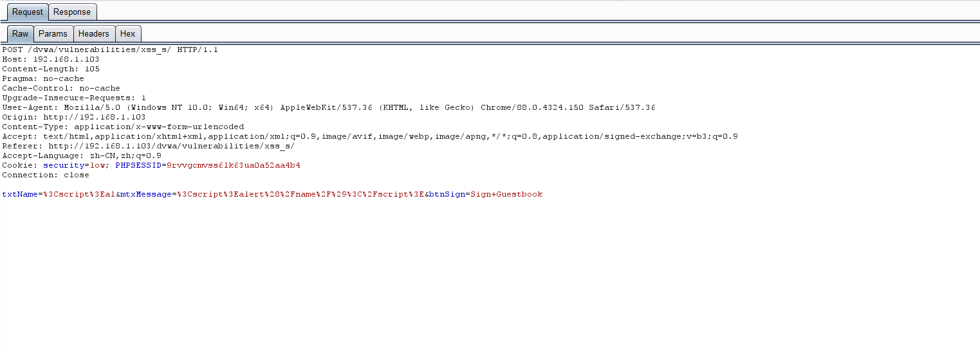Click the Accept-Language header line
This screenshot has height=347, width=980.
click(82, 156)
